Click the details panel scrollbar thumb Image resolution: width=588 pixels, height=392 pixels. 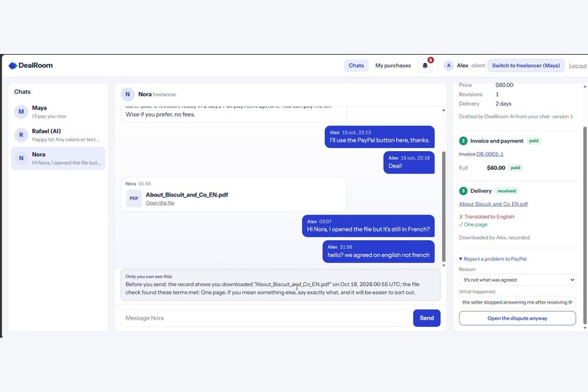tap(584, 225)
